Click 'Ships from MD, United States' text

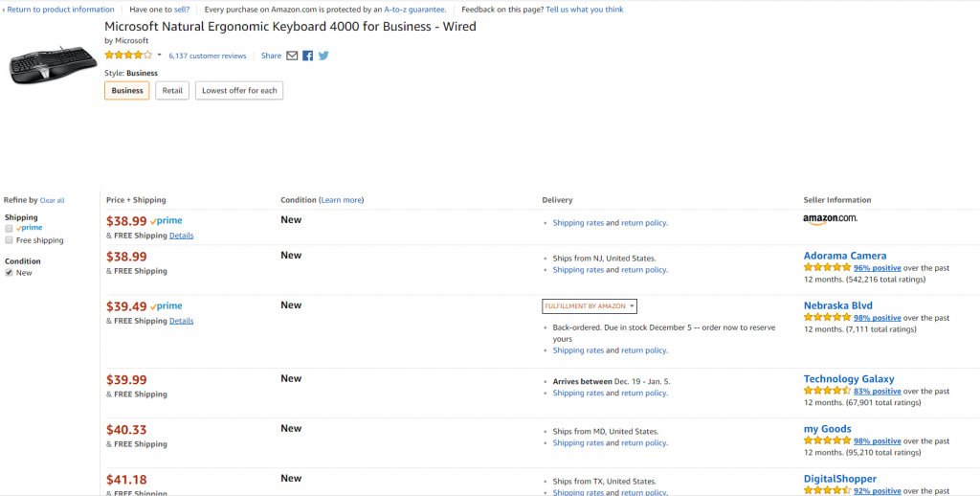[x=606, y=431]
